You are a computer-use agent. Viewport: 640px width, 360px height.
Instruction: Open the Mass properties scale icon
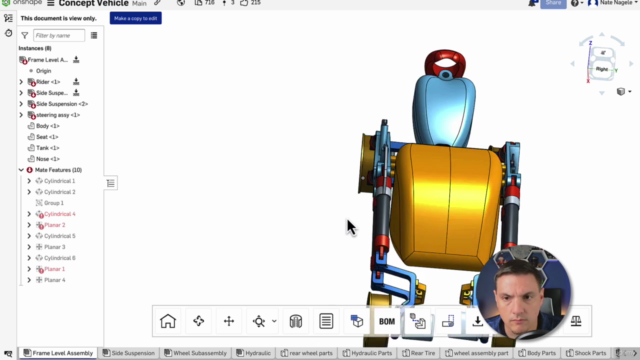coord(576,321)
